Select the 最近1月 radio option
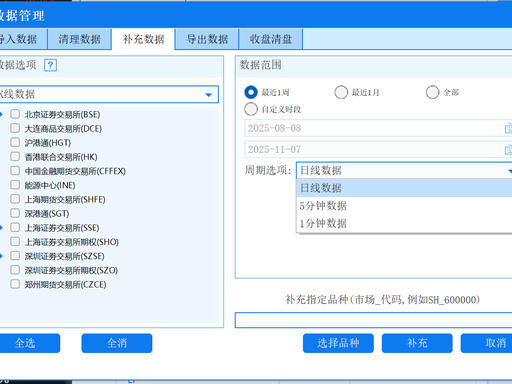 click(x=341, y=92)
